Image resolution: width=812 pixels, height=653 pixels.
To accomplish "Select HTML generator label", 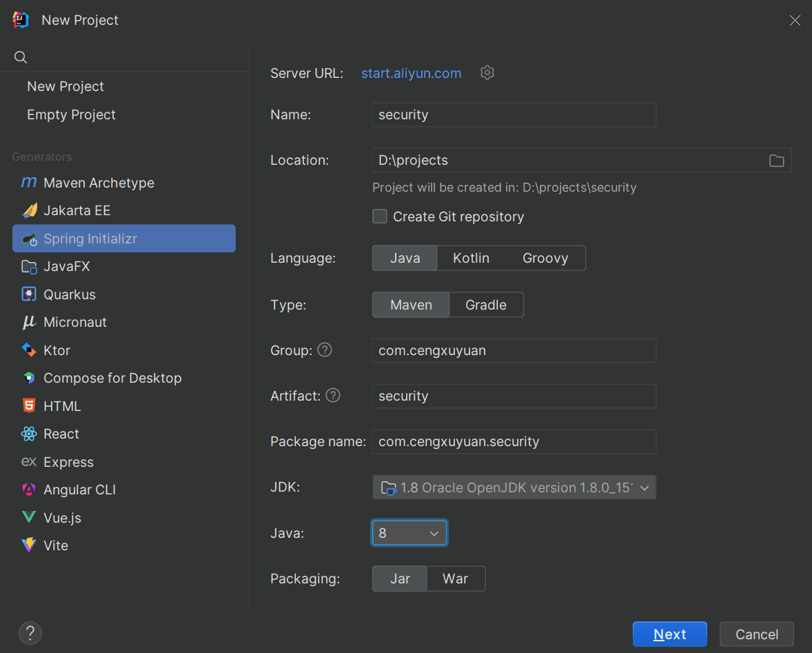I will tap(62, 406).
